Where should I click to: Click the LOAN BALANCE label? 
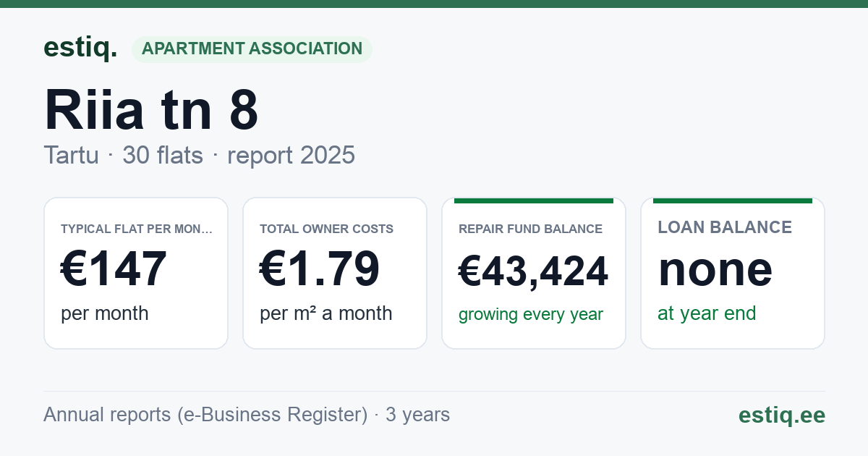725,227
